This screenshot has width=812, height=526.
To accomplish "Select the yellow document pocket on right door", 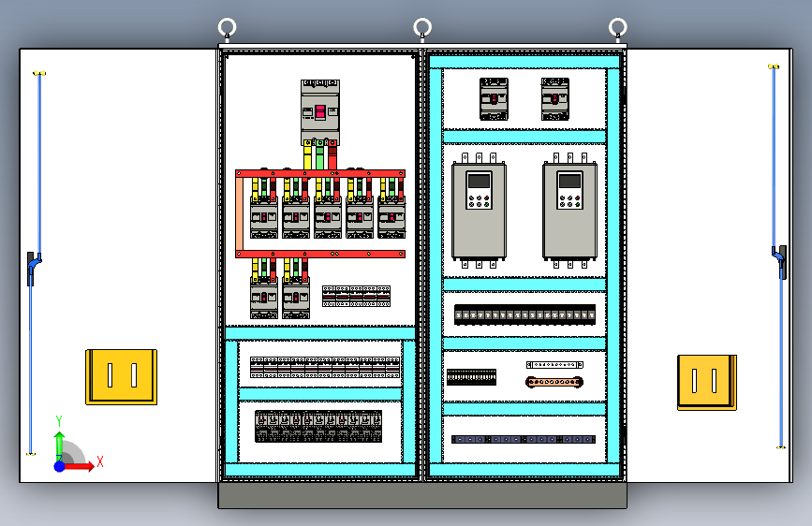I will [x=707, y=382].
